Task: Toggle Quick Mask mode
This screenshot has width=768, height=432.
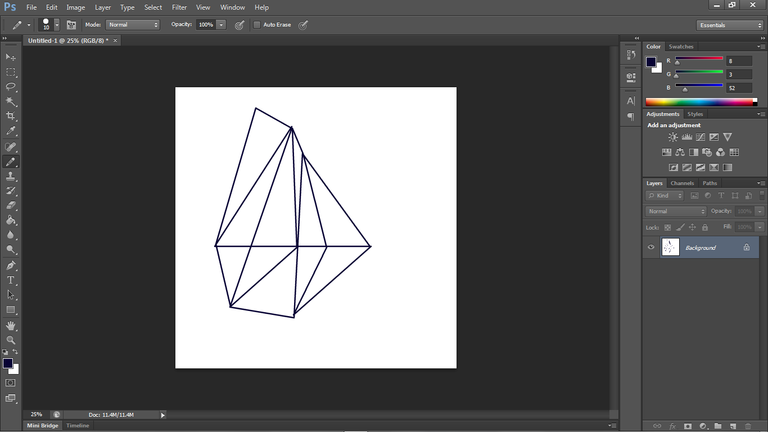Action: (x=10, y=383)
